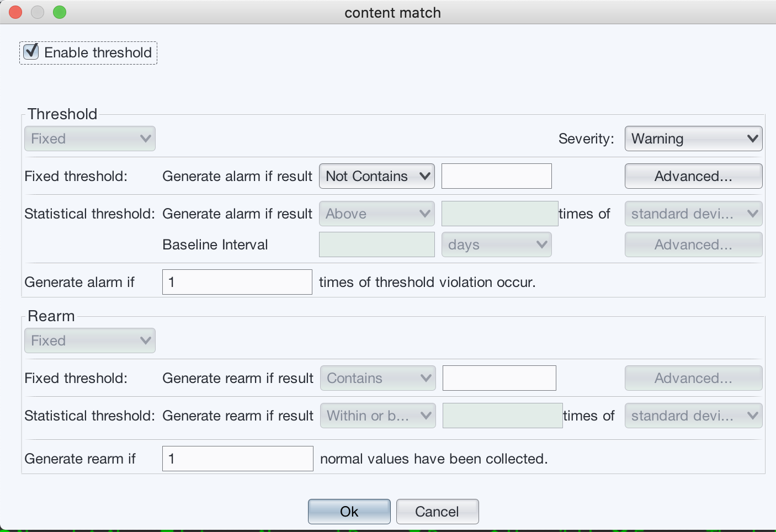This screenshot has width=776, height=532.
Task: Open the Severity dropdown set to Warning
Action: pyautogui.click(x=693, y=139)
